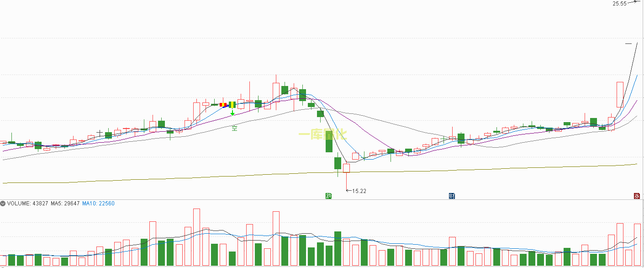Click the green 跌 event marker icon
The height and width of the screenshot is (268, 644).
tap(328, 196)
